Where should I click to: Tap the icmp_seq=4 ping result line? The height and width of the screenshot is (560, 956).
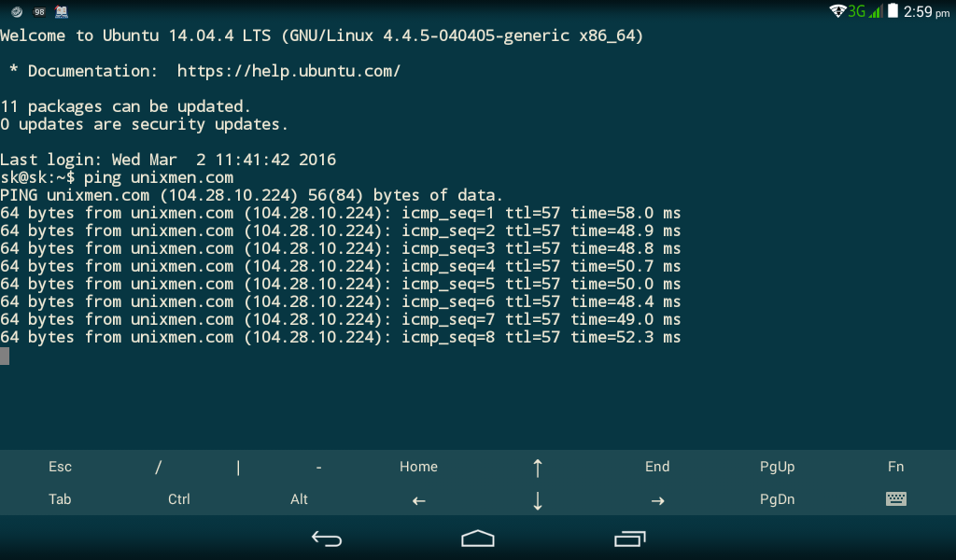point(340,266)
